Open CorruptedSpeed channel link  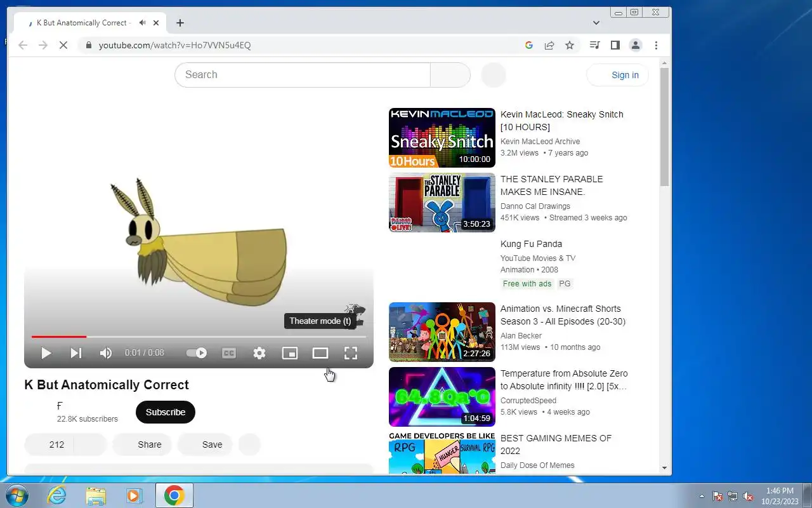[528, 401]
